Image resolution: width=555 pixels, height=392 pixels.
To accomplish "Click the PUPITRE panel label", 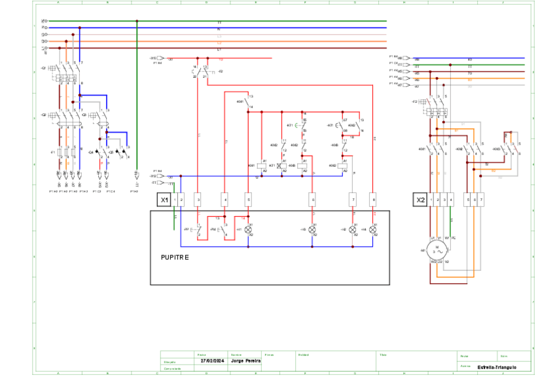I will coord(175,257).
